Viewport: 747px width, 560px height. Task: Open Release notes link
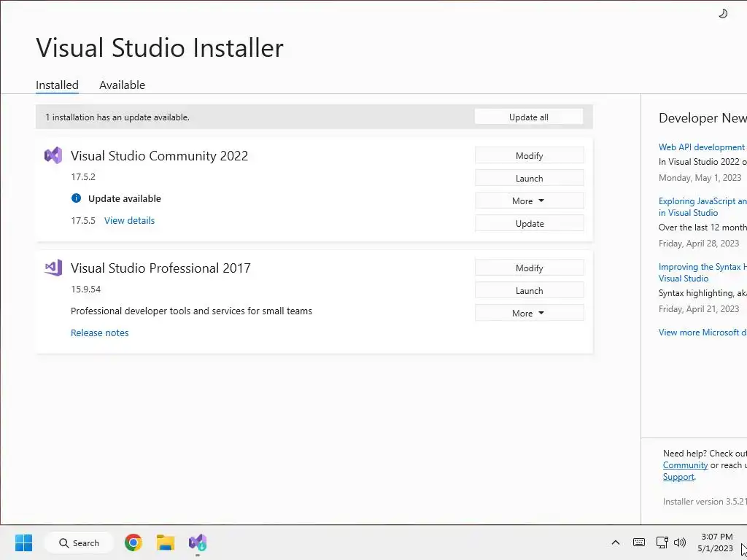(99, 332)
